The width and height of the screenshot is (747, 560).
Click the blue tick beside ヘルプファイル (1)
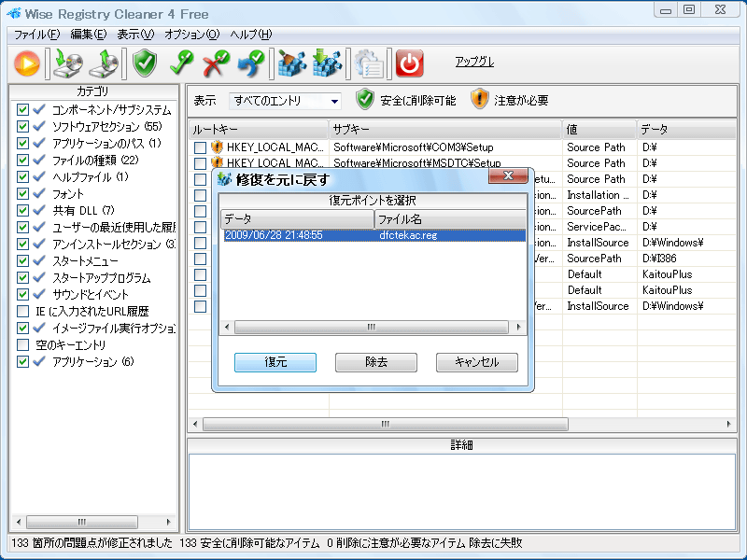39,176
